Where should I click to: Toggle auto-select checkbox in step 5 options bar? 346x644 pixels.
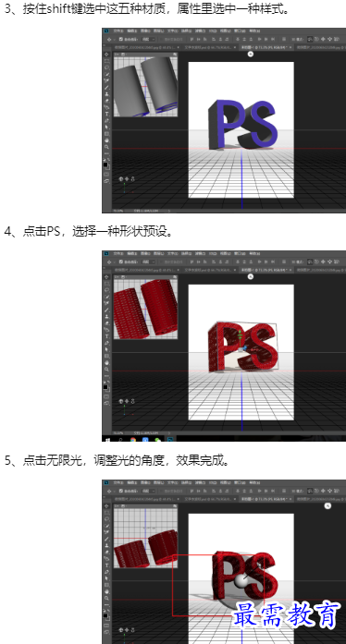(x=121, y=492)
